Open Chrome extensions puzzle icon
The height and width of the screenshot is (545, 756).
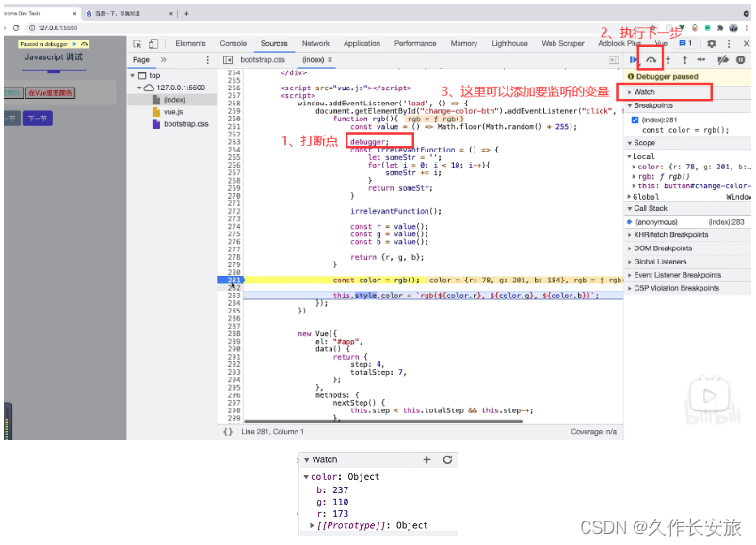720,28
